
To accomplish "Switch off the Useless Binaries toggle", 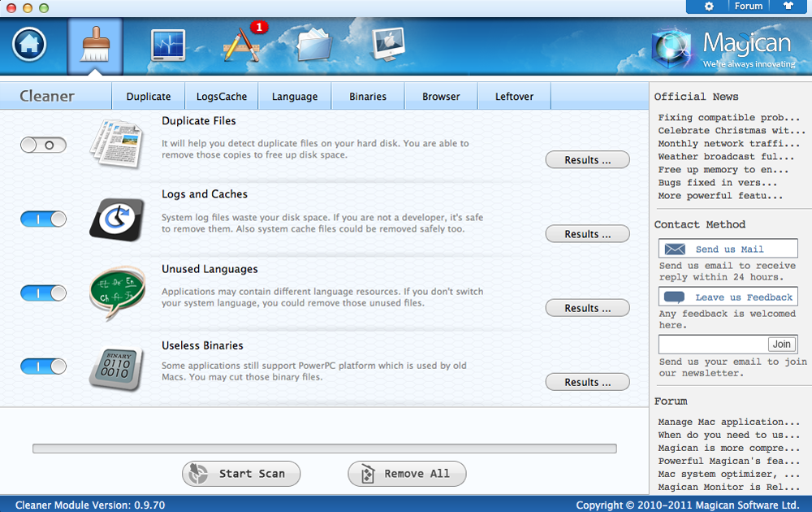I will 43,367.
